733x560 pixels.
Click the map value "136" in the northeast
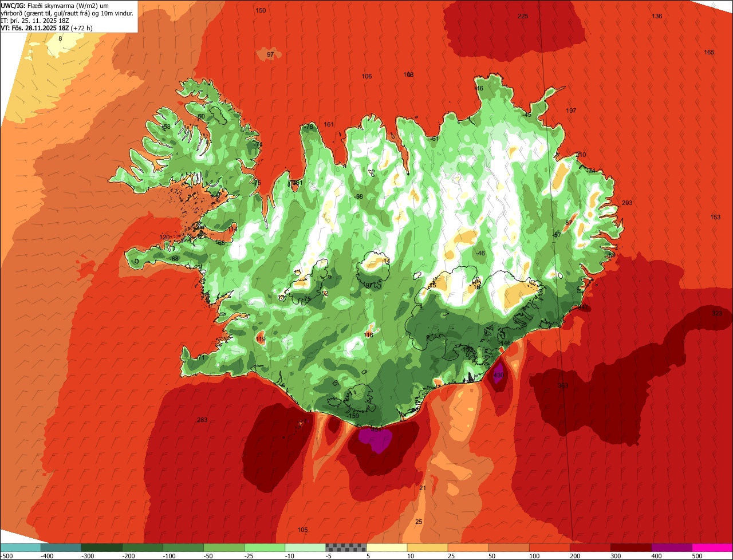[x=657, y=16]
